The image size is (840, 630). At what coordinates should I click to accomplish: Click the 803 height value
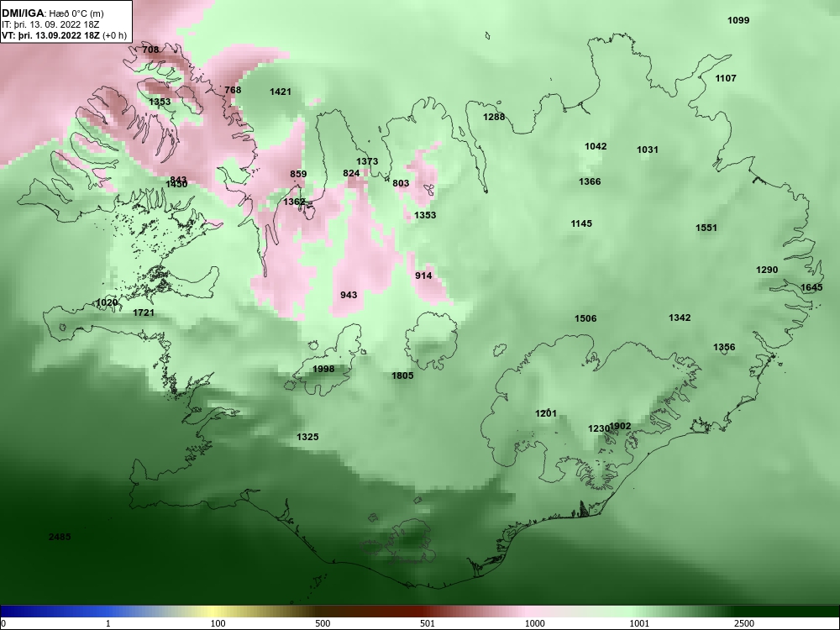tap(401, 183)
